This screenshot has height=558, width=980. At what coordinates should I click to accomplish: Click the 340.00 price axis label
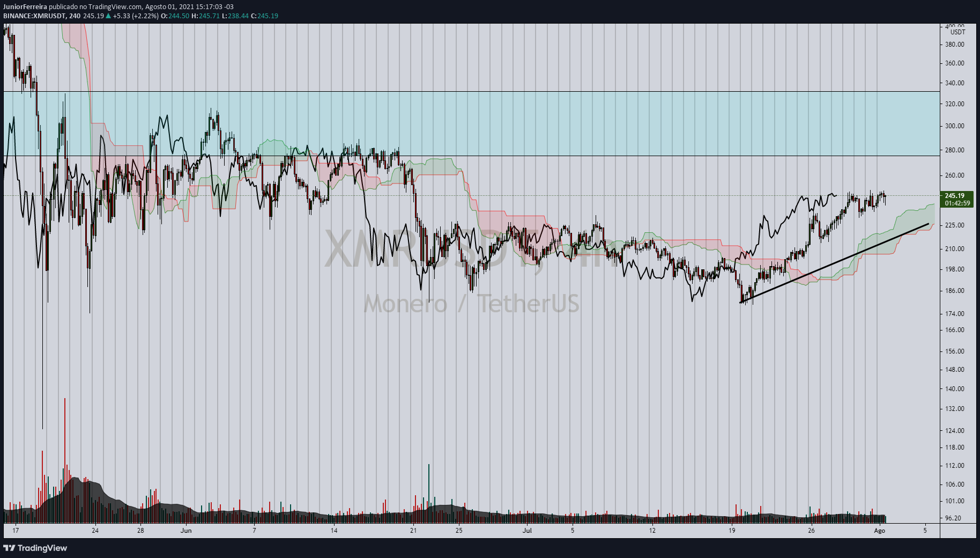coord(955,83)
